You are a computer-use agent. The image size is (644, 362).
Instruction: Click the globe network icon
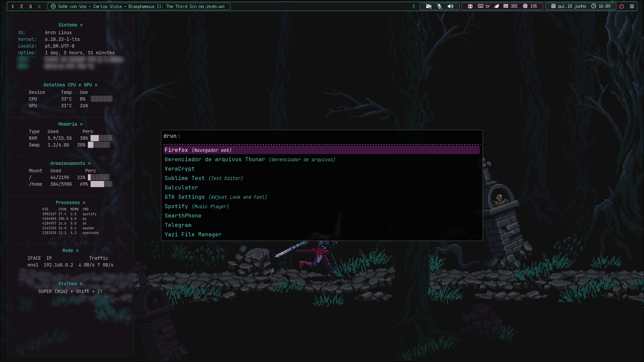(x=470, y=6)
